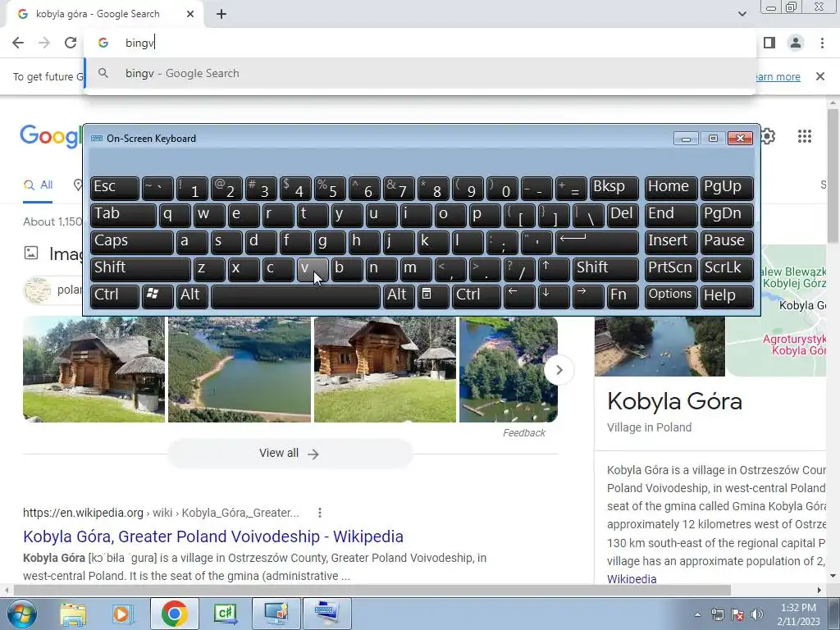Viewport: 840px width, 630px height.
Task: Open Windows Media Player from taskbar
Action: pyautogui.click(x=123, y=614)
